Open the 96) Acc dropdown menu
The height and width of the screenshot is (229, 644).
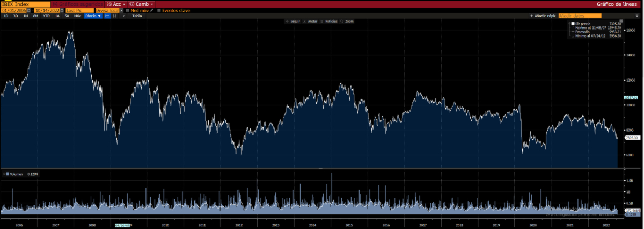[116, 4]
